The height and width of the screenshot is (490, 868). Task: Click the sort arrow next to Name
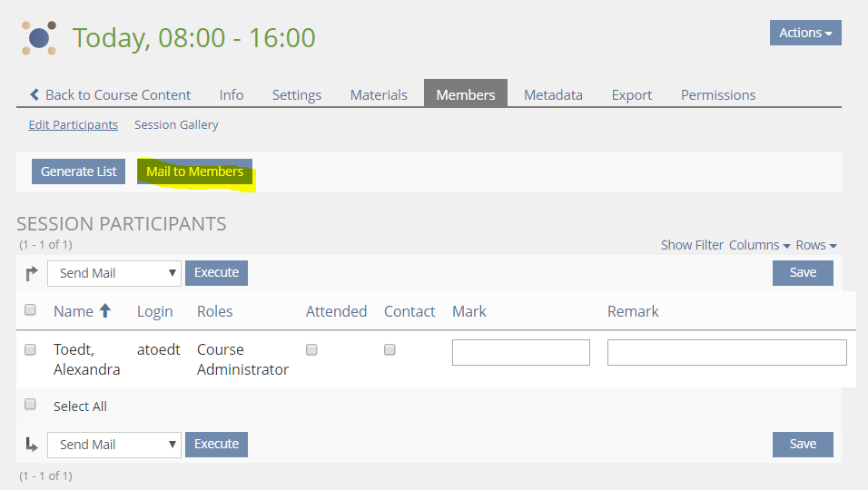[105, 310]
